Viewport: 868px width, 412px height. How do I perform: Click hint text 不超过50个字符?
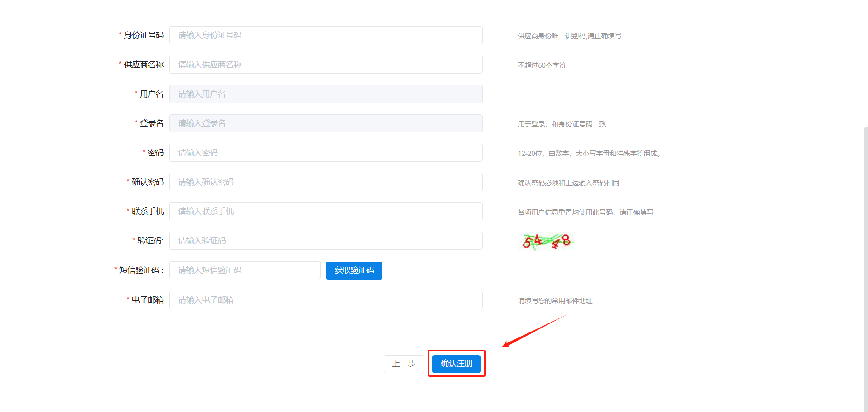(542, 66)
